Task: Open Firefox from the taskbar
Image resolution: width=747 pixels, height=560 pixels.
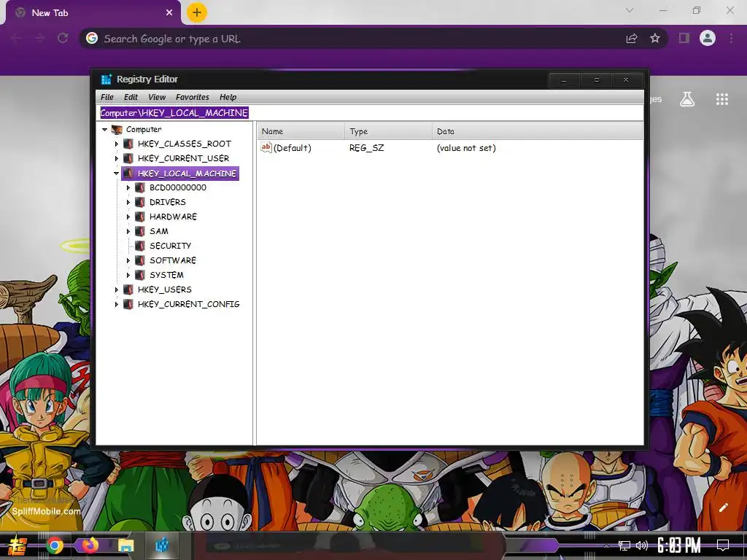Action: 90,545
